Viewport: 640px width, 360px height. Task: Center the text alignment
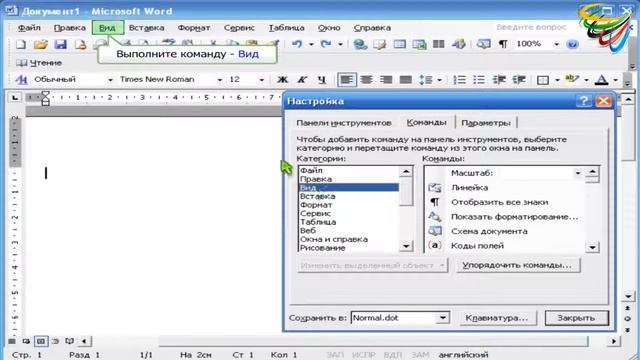[x=366, y=80]
